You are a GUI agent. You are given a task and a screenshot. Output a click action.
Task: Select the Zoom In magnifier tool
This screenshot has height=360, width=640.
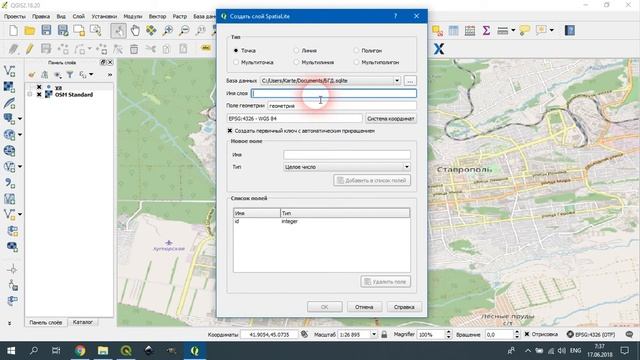pos(168,31)
